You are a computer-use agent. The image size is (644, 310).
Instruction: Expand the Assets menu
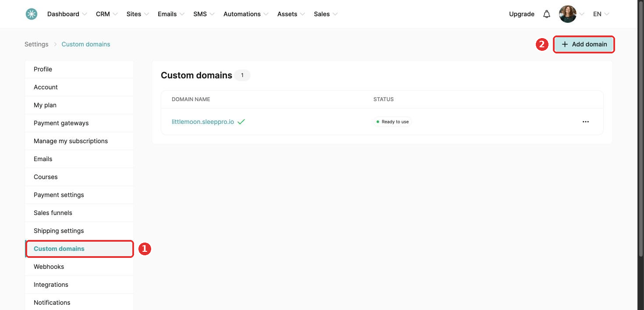(x=291, y=14)
